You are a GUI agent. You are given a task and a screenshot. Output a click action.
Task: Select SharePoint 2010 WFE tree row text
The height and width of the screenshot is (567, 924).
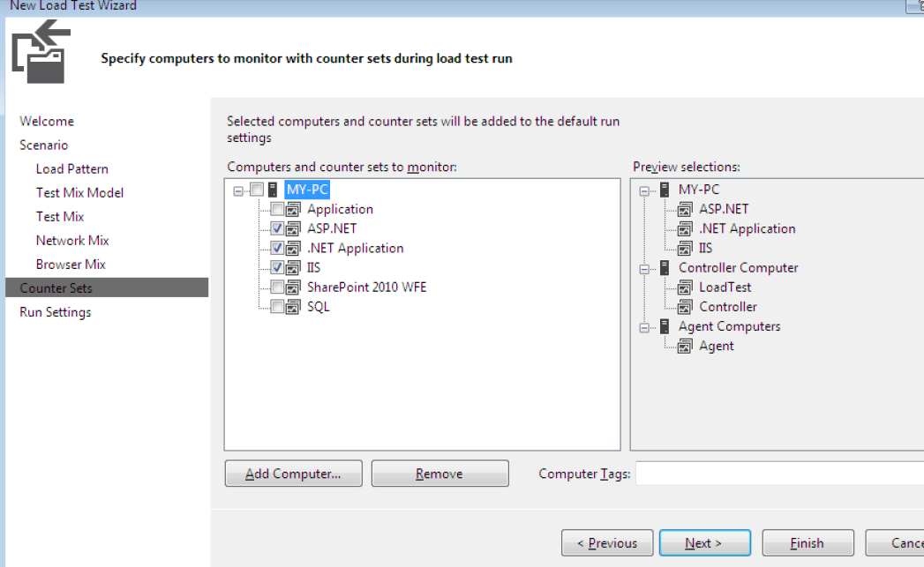(366, 287)
